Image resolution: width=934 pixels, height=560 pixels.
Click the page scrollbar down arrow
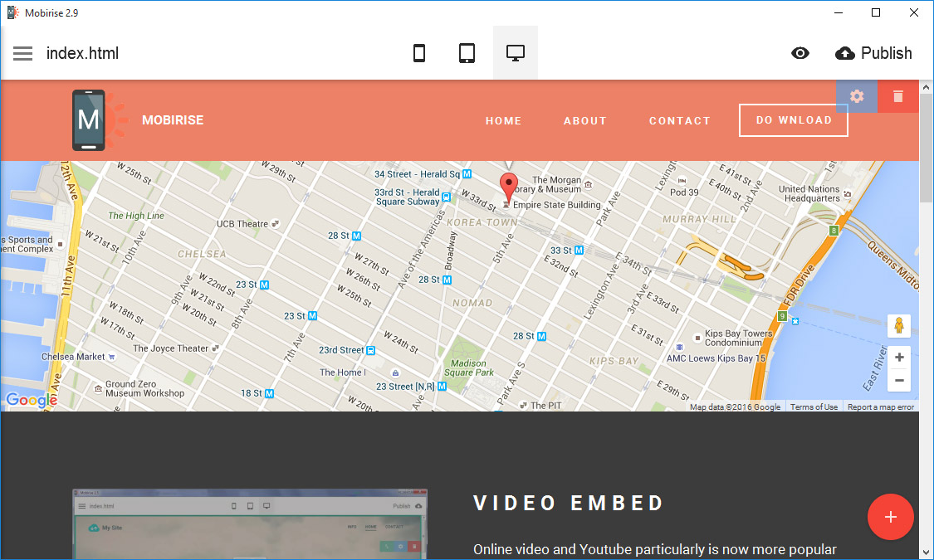click(x=926, y=553)
